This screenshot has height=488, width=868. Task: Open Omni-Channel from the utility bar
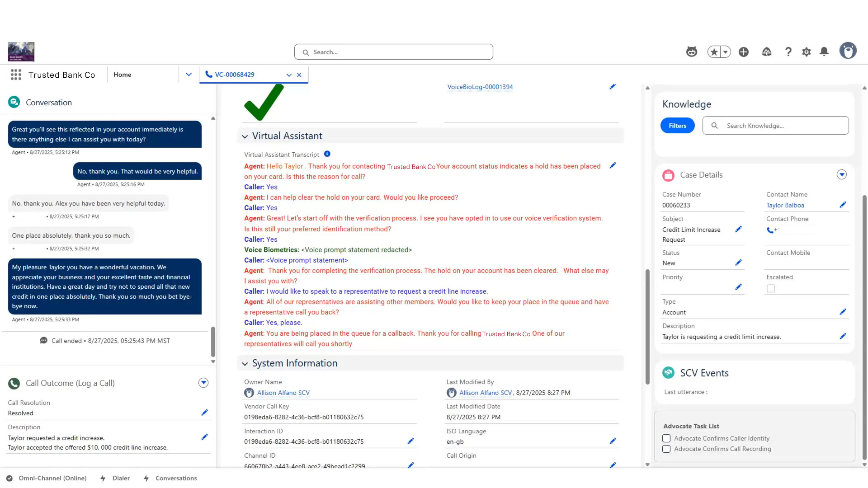click(46, 478)
